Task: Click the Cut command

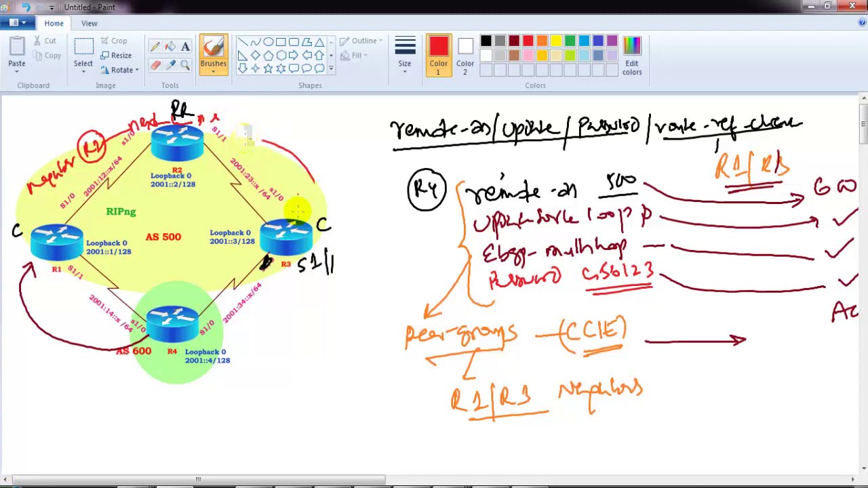Action: [44, 41]
